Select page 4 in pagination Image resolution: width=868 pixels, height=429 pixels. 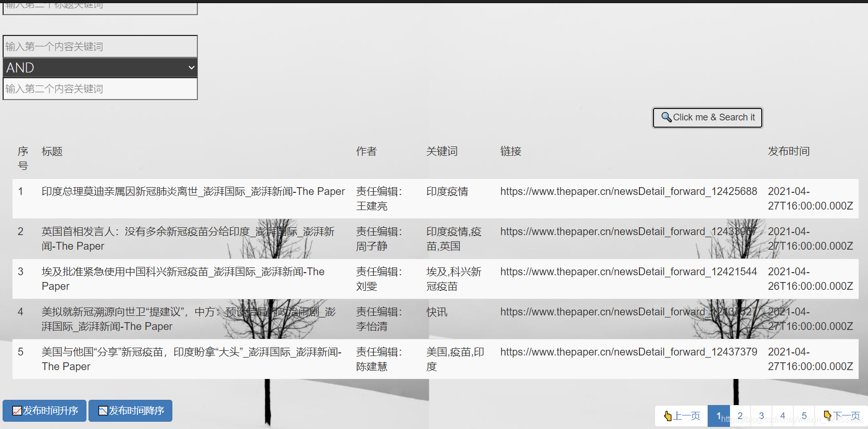[783, 416]
